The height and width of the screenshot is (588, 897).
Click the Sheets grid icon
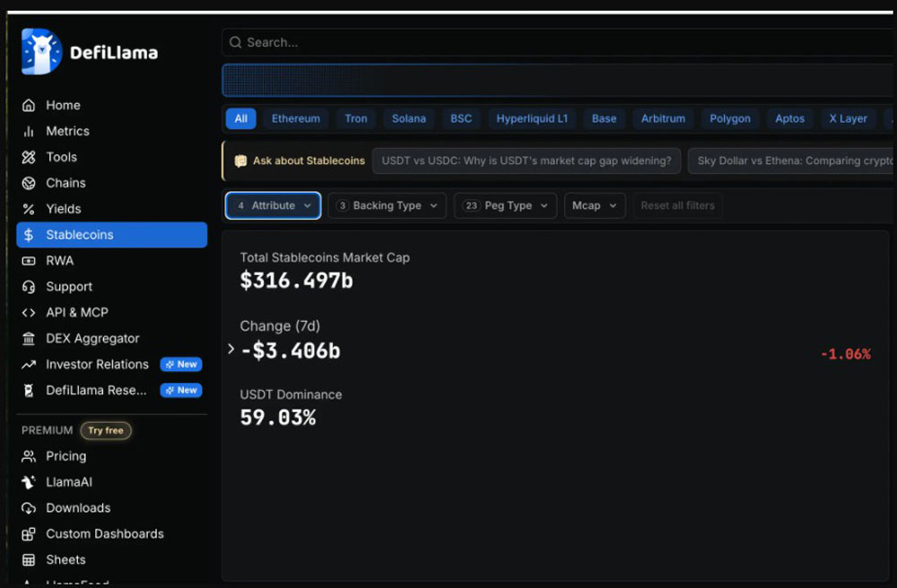[x=29, y=560]
